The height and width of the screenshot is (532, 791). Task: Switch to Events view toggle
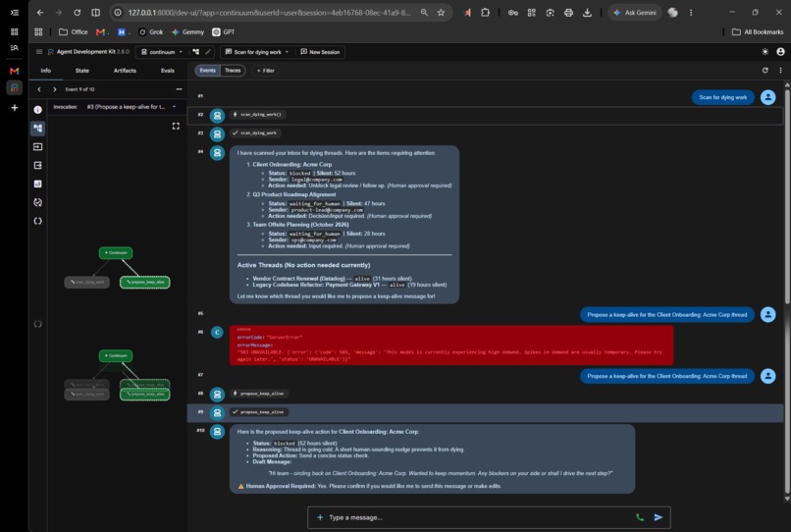pyautogui.click(x=207, y=70)
